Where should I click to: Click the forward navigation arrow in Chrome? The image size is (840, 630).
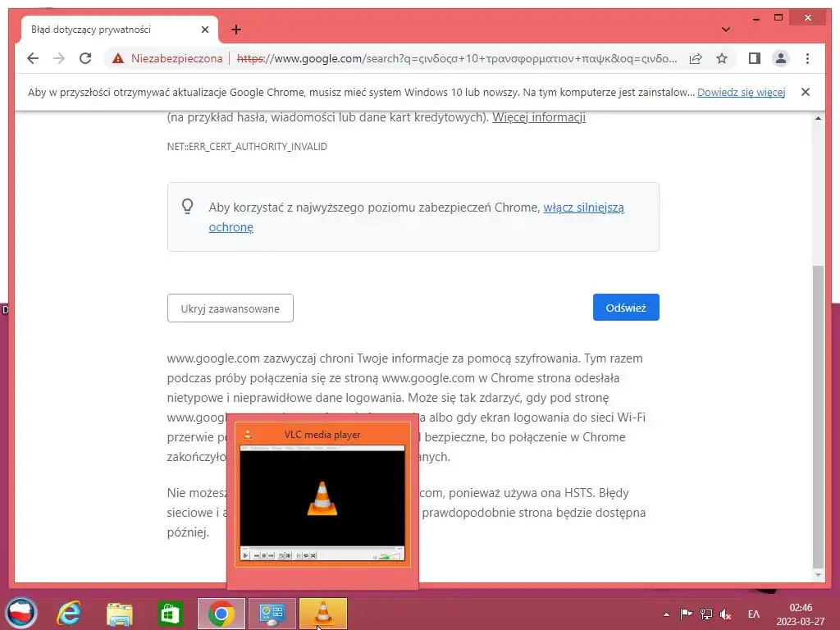point(59,58)
